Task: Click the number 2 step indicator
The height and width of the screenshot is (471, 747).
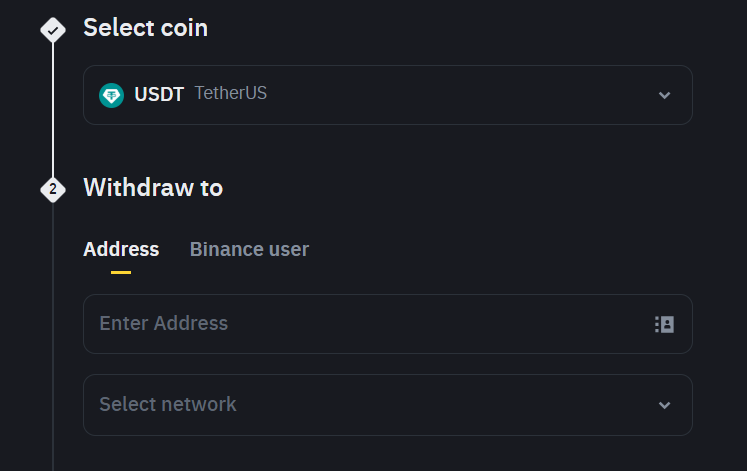Action: coord(53,190)
